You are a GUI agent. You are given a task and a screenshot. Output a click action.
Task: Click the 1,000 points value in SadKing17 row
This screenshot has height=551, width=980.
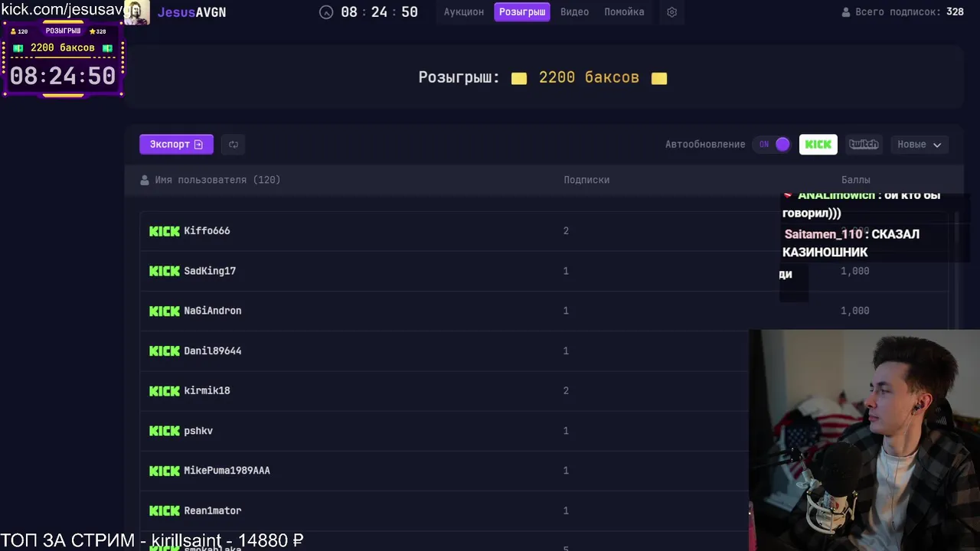point(855,271)
